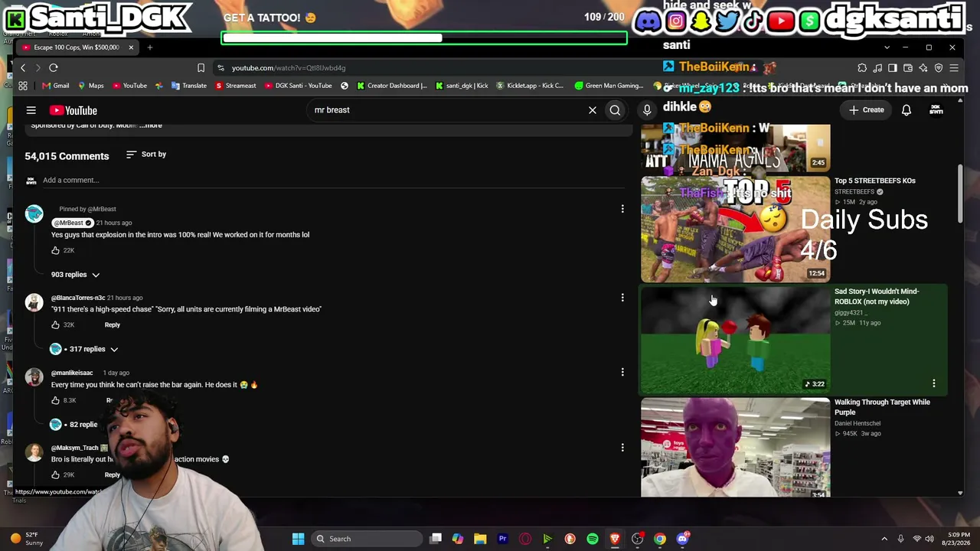Screen dimensions: 980x551
Task: Open the STREETBEEFS channel name
Action: tap(854, 192)
